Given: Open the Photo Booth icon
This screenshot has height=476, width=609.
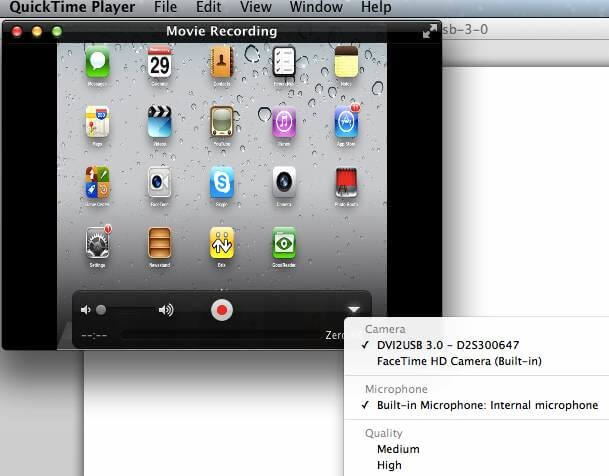Looking at the screenshot, I should pos(346,182).
